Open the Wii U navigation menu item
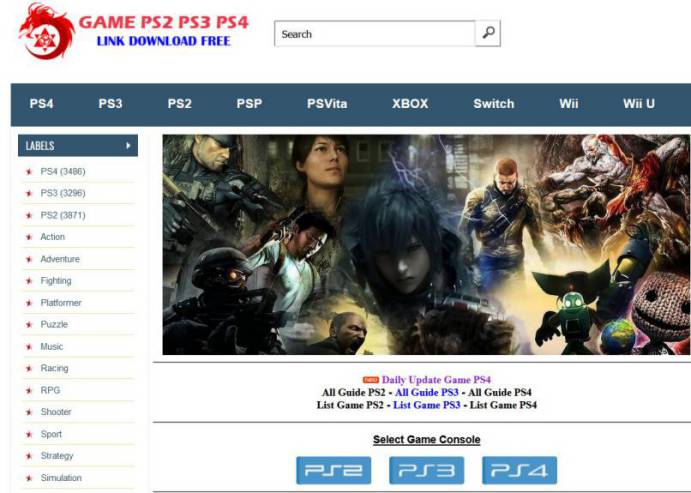 [x=639, y=104]
